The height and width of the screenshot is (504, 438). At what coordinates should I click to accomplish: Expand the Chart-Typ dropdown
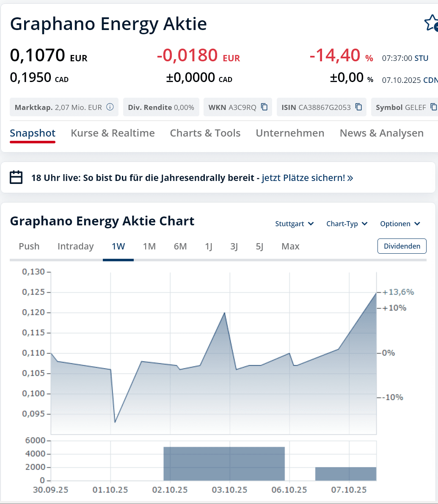point(347,224)
